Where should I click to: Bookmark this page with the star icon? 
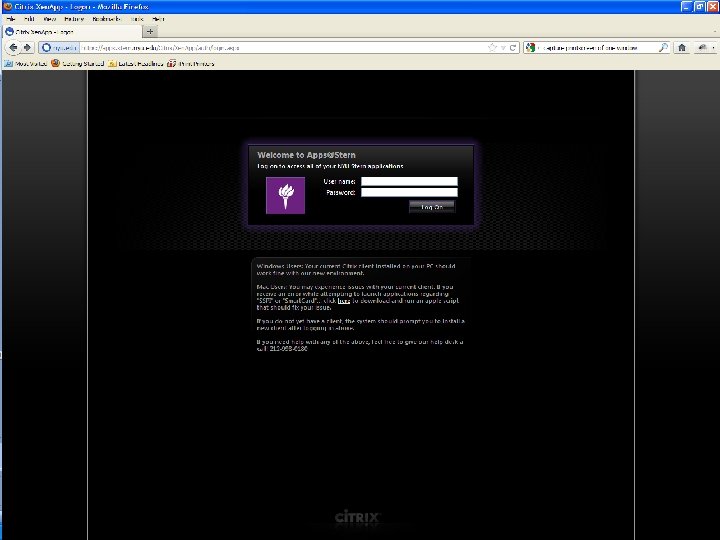(493, 47)
